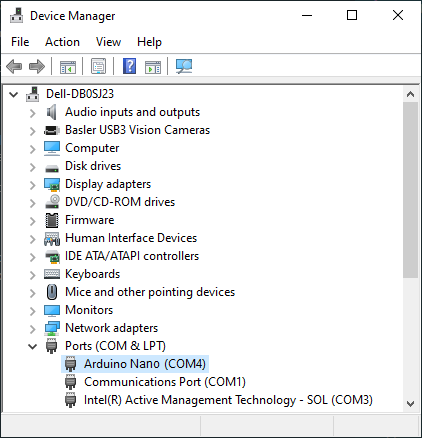Click the vertical scrollbar thumb

tap(410, 190)
